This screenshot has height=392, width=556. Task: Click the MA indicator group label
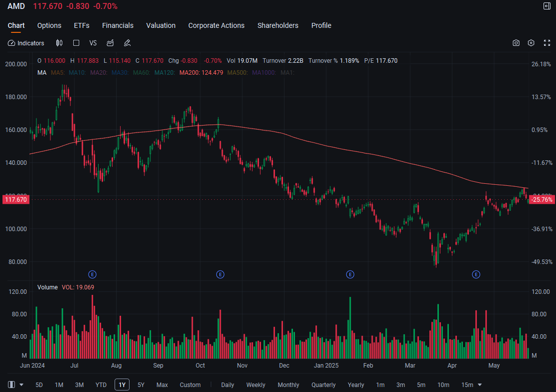pos(42,72)
